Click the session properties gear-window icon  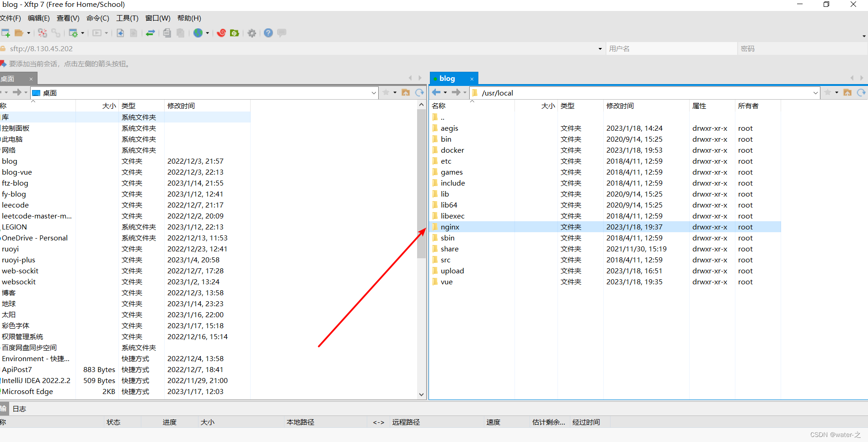(73, 33)
